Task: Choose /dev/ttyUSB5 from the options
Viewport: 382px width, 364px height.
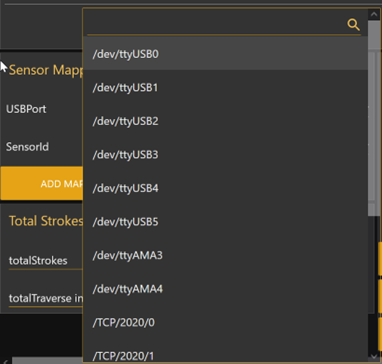Action: click(x=225, y=222)
